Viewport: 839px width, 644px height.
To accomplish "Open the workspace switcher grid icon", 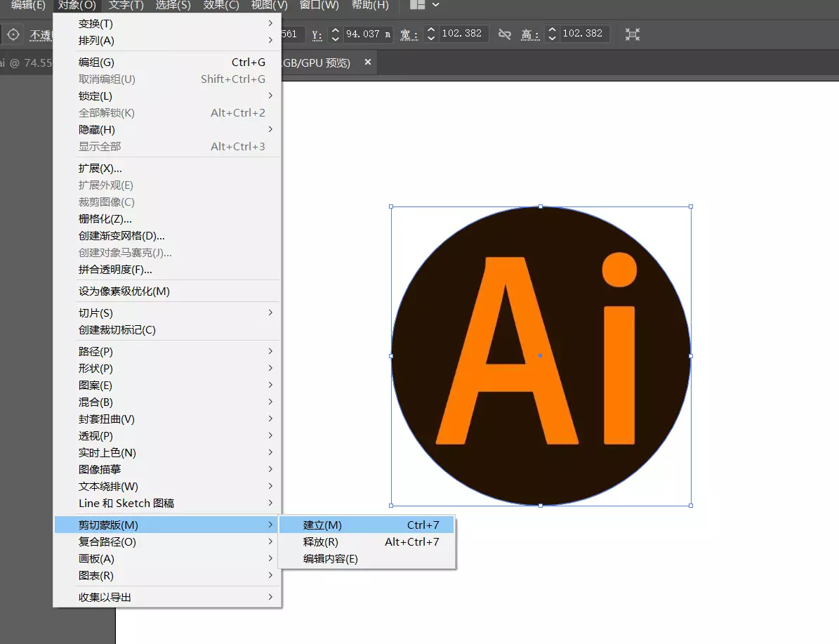I will tap(416, 6).
